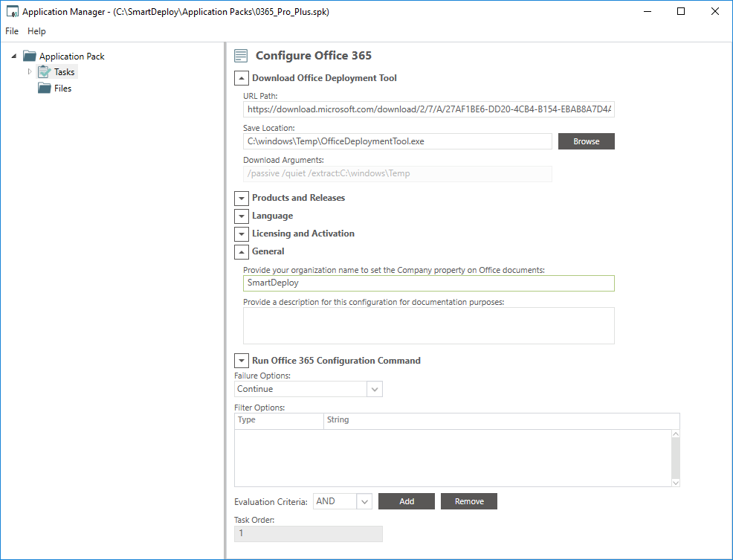Open the File menu
The height and width of the screenshot is (560, 733).
(12, 31)
